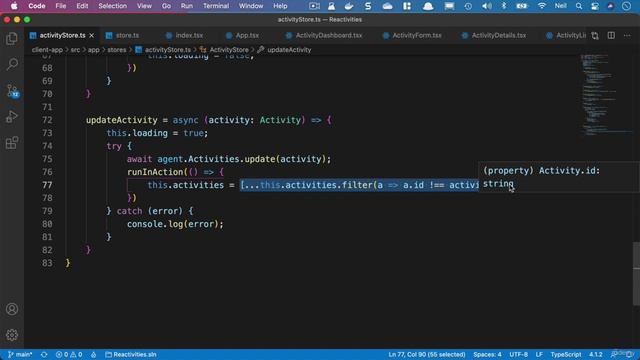
Task: Click TypeScript version 4.1.2
Action: pyautogui.click(x=596, y=354)
